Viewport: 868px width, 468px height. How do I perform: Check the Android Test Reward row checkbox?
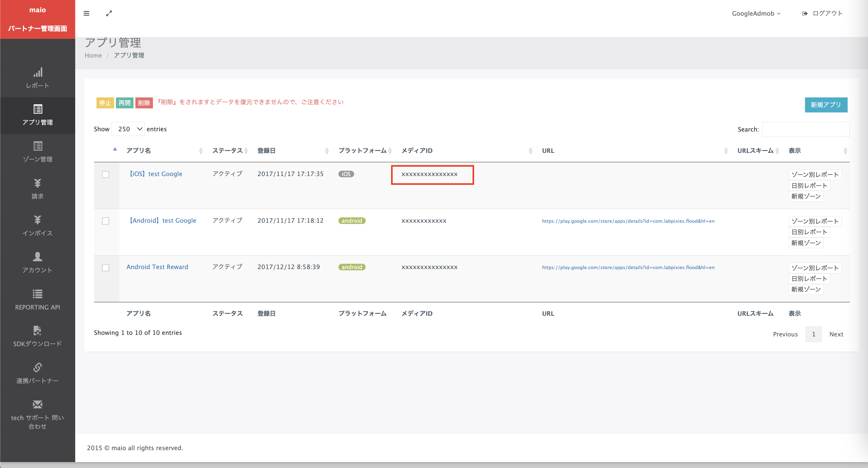click(106, 268)
